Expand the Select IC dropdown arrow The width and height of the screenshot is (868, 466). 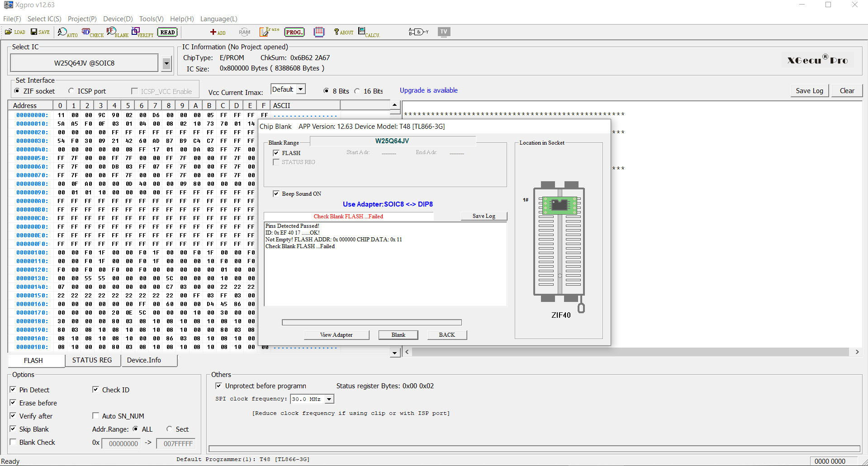tap(166, 63)
